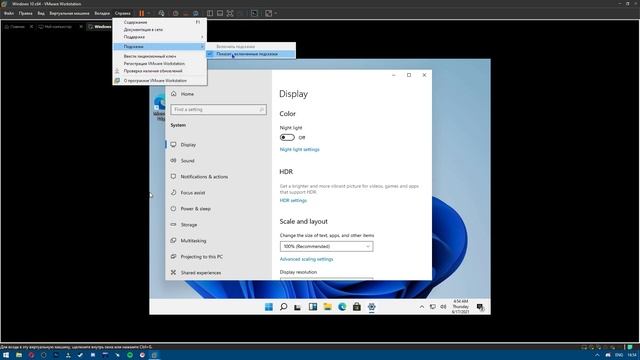Open the Вкладки menu
Image resolution: width=640 pixels, height=360 pixels.
tap(102, 13)
